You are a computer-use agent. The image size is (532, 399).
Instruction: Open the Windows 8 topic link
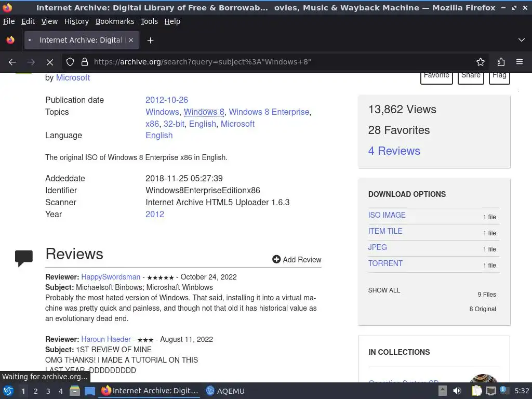click(204, 112)
